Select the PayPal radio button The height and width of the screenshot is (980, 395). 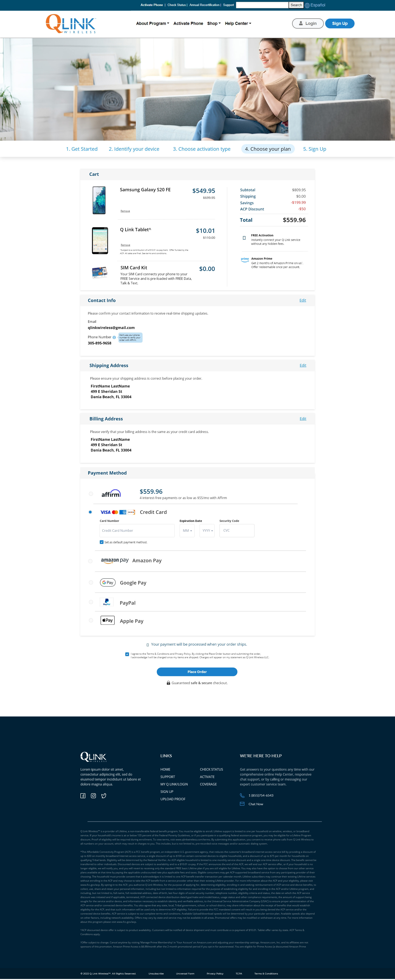[91, 602]
